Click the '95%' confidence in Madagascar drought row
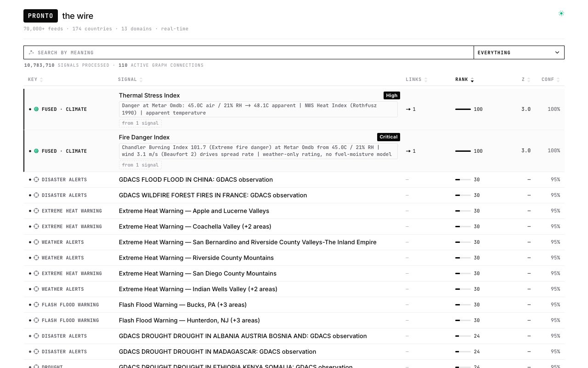This screenshot has height=368, width=588. point(555,351)
